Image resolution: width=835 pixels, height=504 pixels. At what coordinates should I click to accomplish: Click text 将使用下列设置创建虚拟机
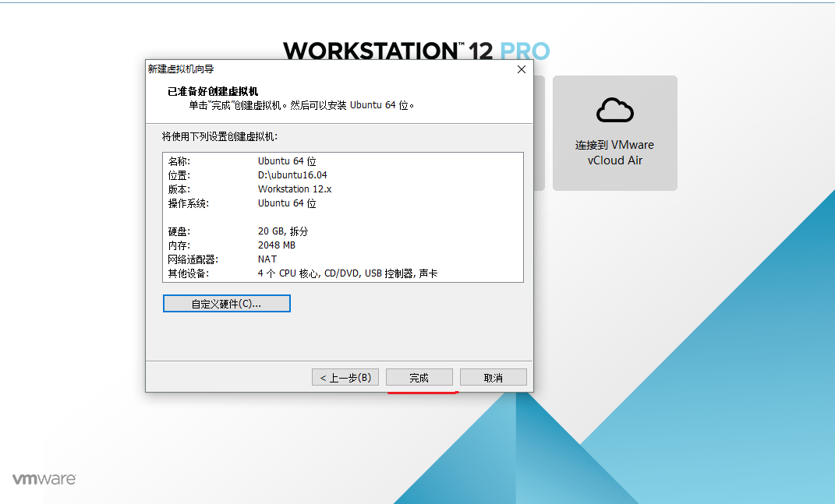(x=219, y=137)
